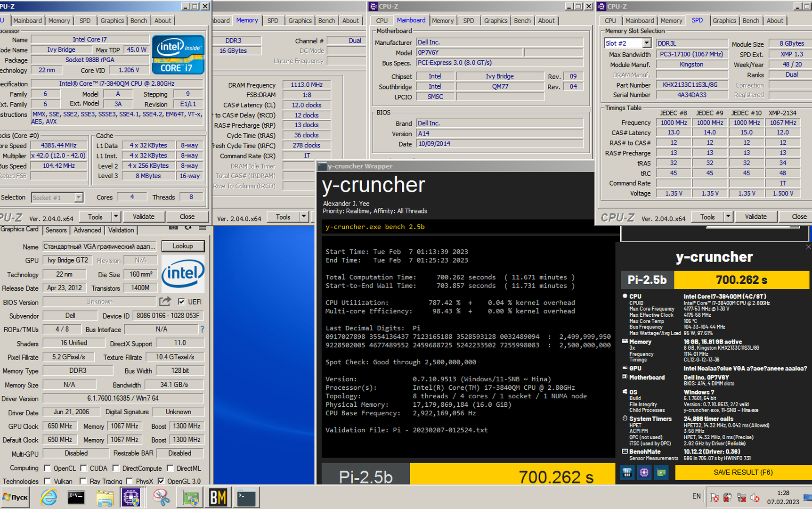This screenshot has width=812, height=509.
Task: Click GPU-Z screenshot camera icon
Action: coord(173,228)
